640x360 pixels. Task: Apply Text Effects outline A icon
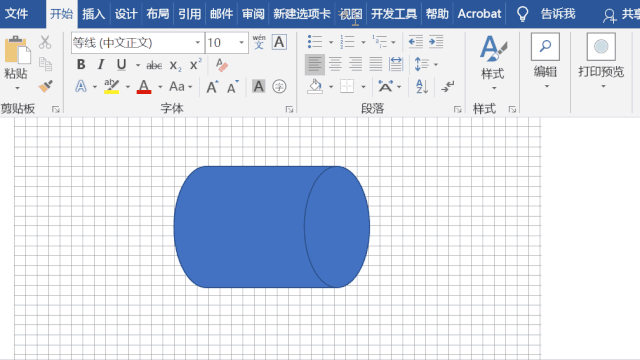[81, 87]
